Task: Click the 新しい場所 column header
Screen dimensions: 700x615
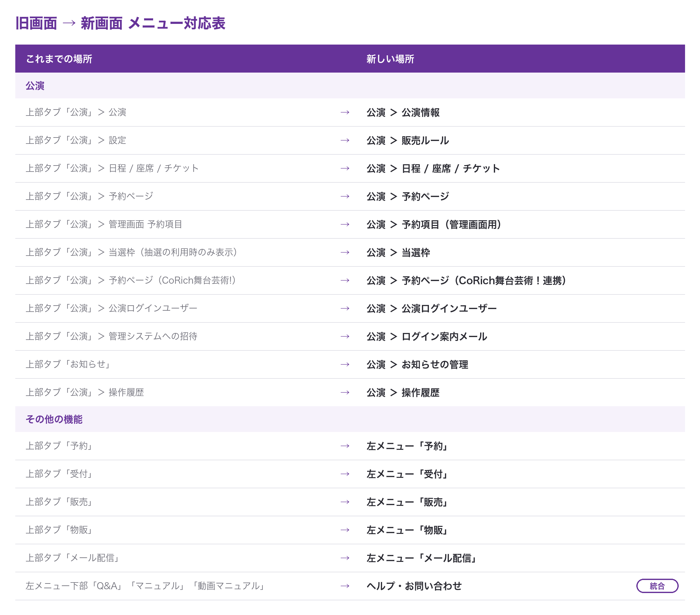Action: pos(390,59)
